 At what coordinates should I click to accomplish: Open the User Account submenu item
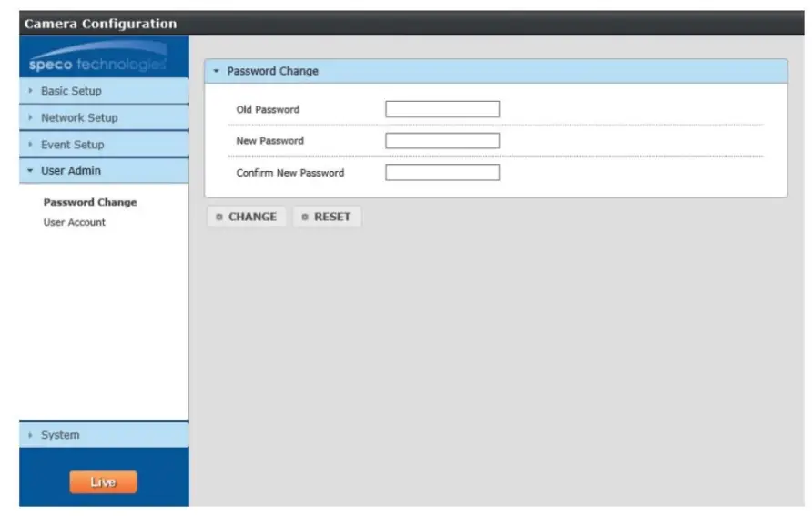(x=74, y=222)
